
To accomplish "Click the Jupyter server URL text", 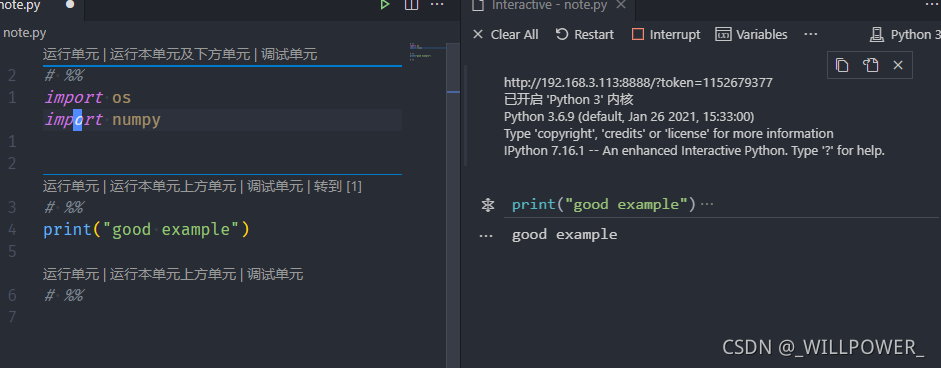I will click(638, 83).
